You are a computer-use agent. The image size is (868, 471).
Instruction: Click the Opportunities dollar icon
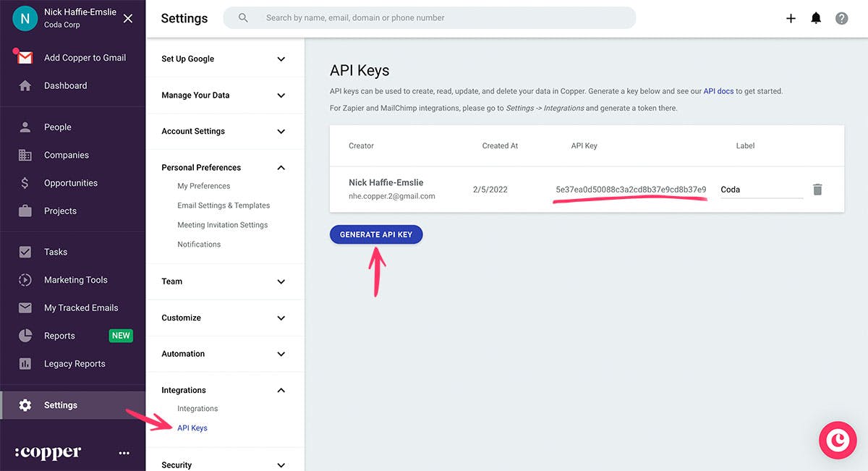tap(25, 183)
